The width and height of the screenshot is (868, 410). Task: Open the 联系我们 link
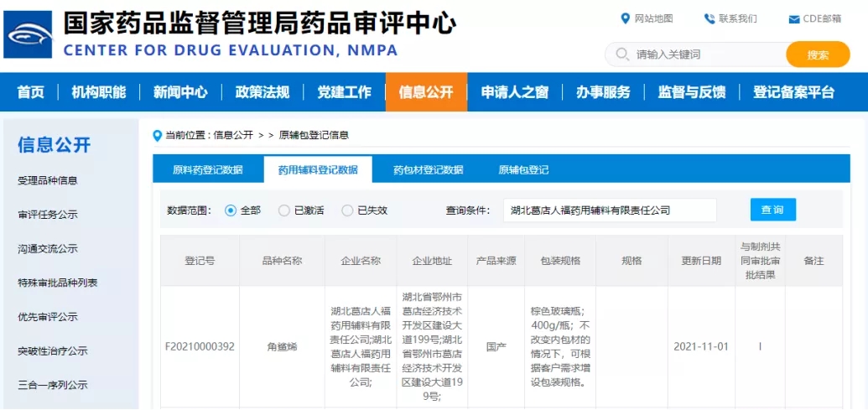coord(738,18)
